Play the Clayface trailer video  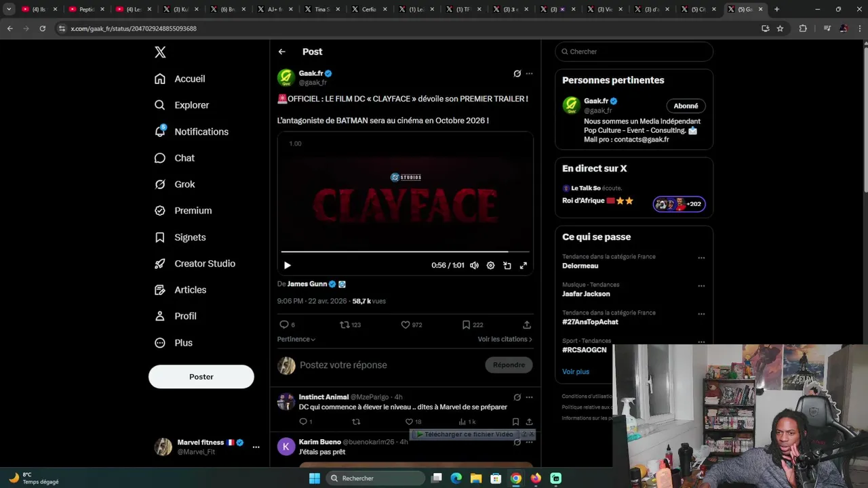click(287, 266)
